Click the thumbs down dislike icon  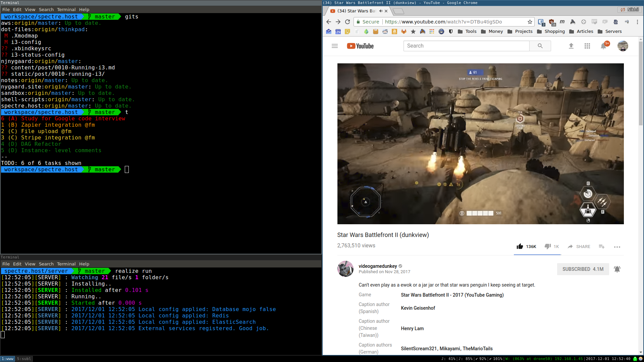tap(547, 246)
